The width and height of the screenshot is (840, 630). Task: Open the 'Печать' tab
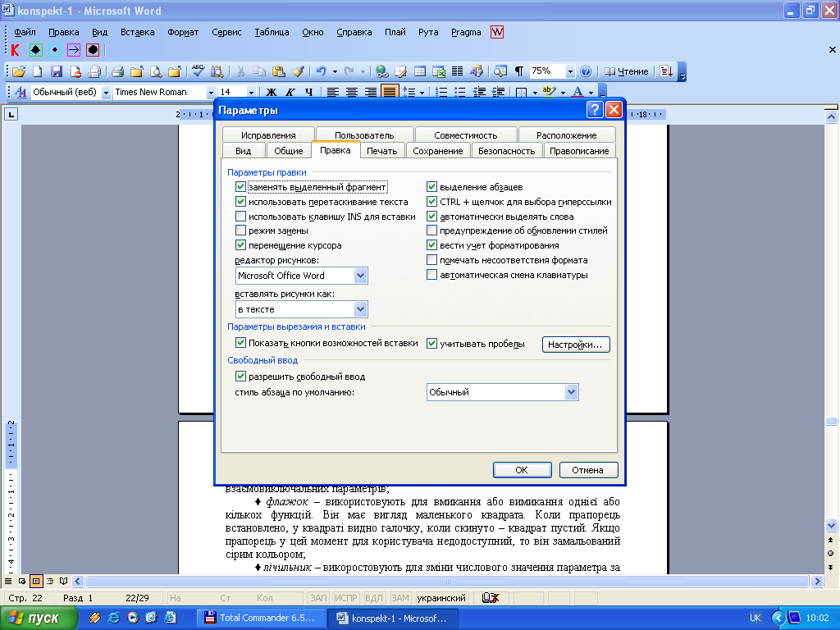[x=382, y=151]
